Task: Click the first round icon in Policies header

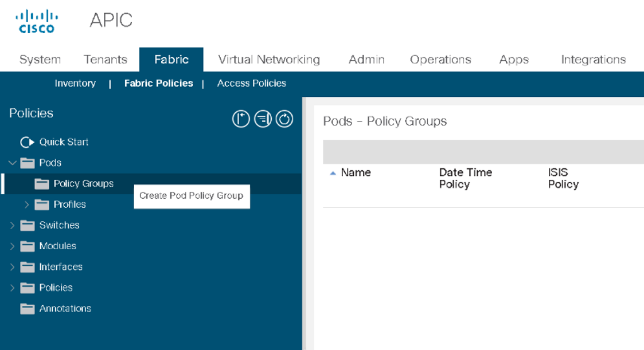Action: [241, 119]
